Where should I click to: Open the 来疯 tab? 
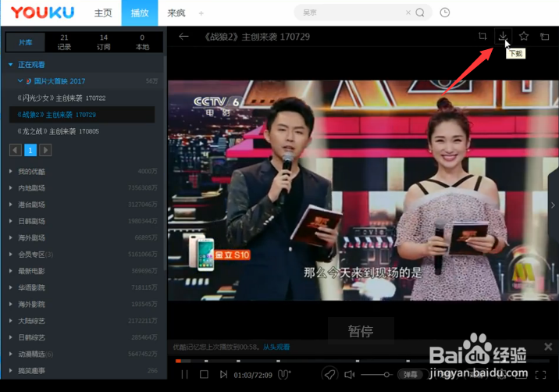tap(176, 12)
